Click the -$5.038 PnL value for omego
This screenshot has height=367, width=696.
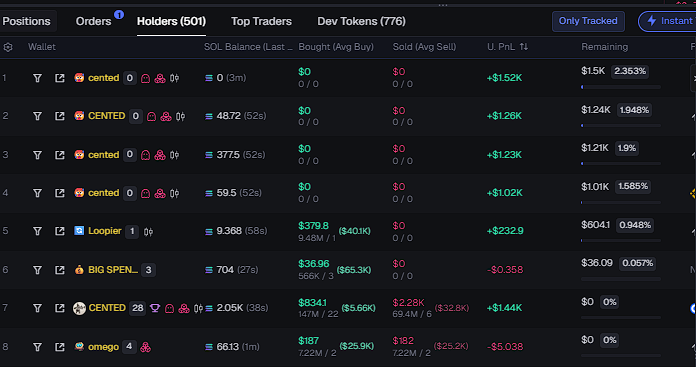[x=505, y=347]
